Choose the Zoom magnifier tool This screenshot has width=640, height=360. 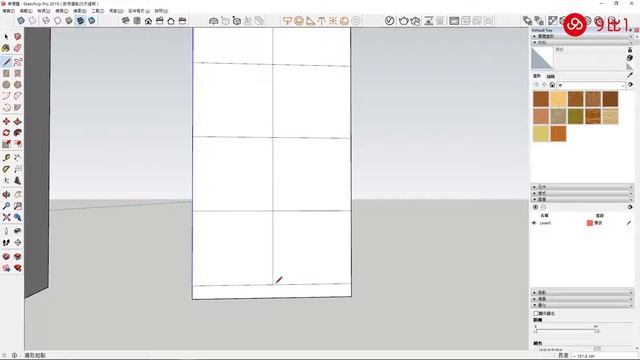6,206
